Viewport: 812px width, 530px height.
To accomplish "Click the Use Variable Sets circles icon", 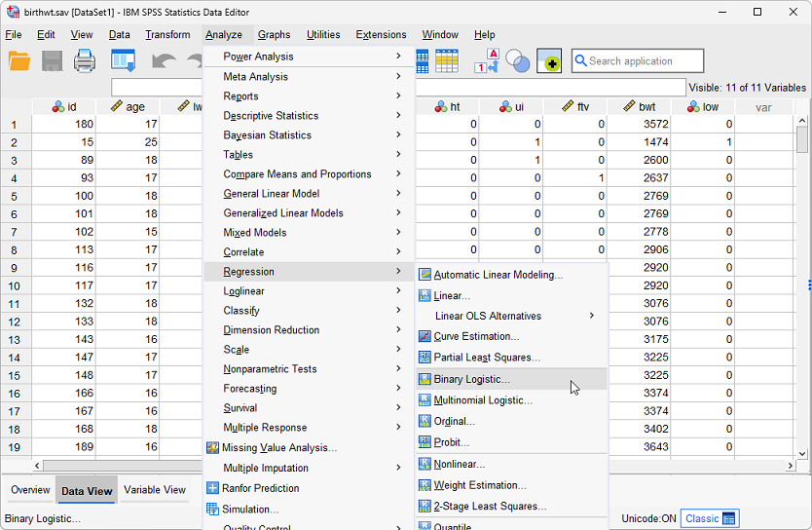I will [x=517, y=61].
